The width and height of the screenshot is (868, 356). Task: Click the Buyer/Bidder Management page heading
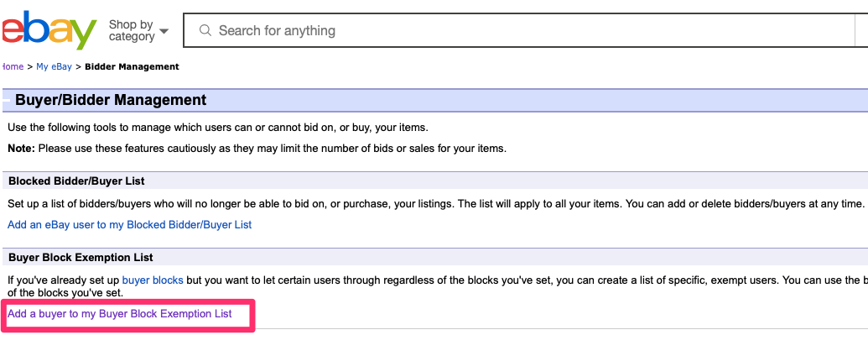tap(111, 100)
